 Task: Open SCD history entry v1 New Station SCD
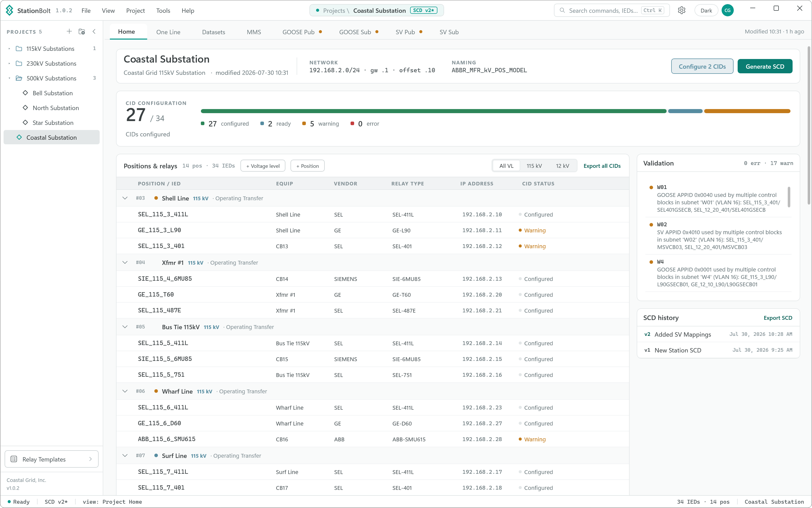click(x=718, y=350)
